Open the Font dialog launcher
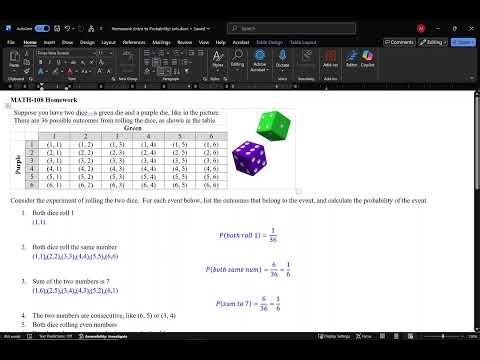Image resolution: width=480 pixels, height=360 pixels. coord(113,79)
